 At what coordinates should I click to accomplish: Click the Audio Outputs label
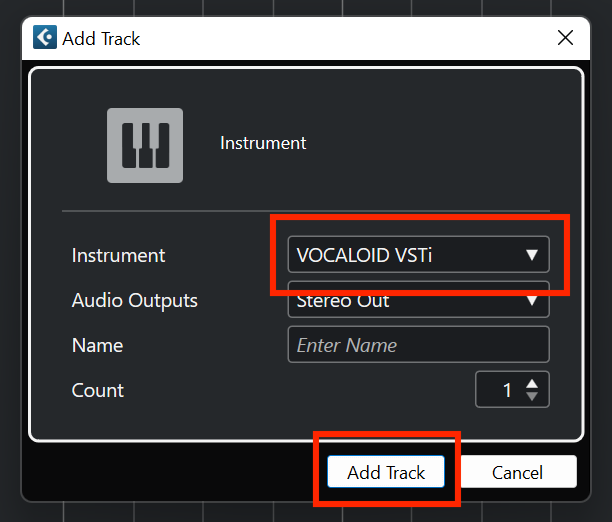pos(135,301)
